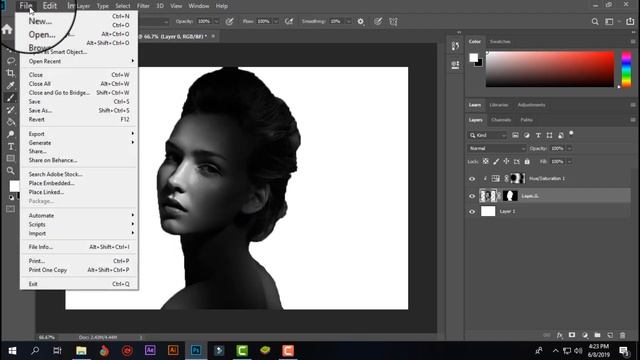The height and width of the screenshot is (360, 640).
Task: Create new adjustment layer icon
Action: [x=585, y=335]
